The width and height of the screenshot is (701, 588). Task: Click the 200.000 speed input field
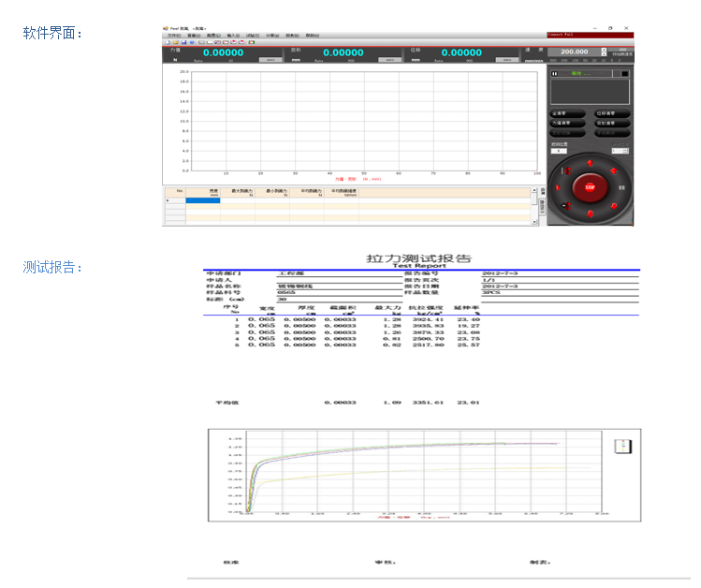click(575, 51)
